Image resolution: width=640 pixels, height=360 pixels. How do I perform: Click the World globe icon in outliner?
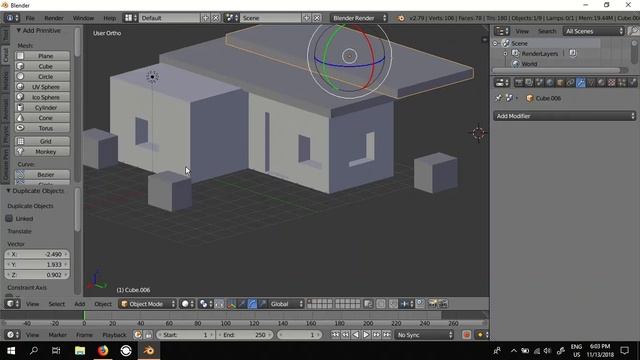pyautogui.click(x=516, y=64)
